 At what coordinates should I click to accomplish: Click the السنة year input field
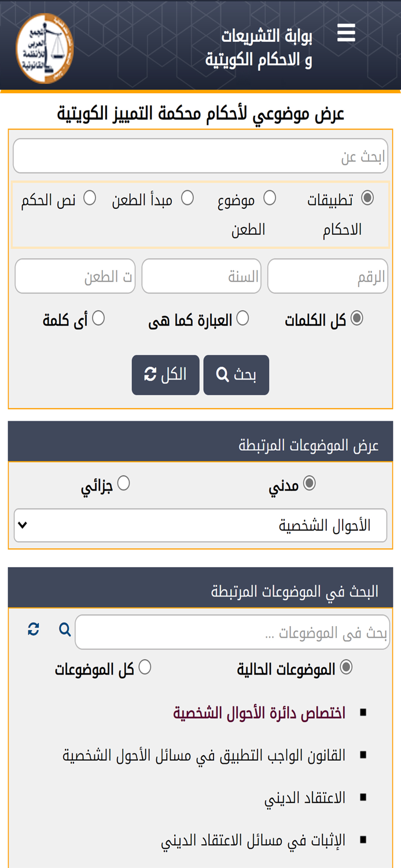tap(201, 275)
